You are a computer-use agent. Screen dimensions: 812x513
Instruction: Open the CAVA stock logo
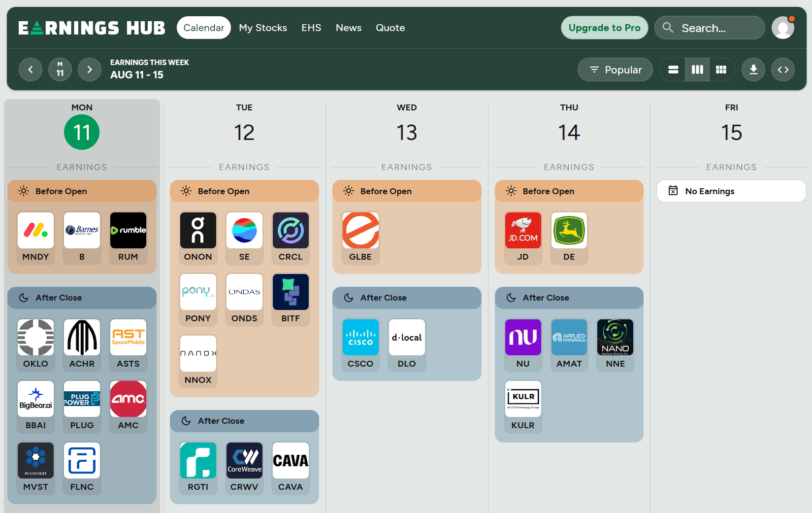click(x=291, y=460)
